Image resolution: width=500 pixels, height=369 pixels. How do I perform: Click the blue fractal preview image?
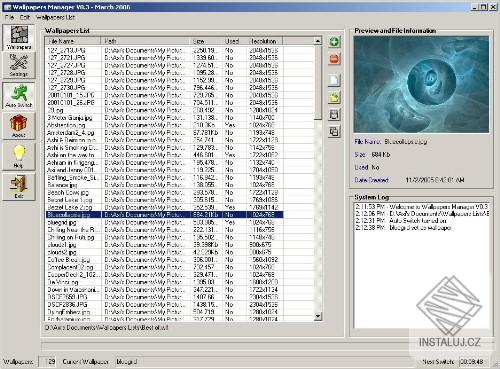click(x=421, y=84)
